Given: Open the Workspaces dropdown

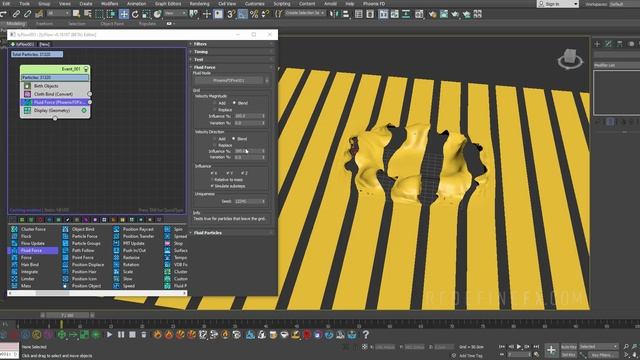Looking at the screenshot, I should 624,4.
